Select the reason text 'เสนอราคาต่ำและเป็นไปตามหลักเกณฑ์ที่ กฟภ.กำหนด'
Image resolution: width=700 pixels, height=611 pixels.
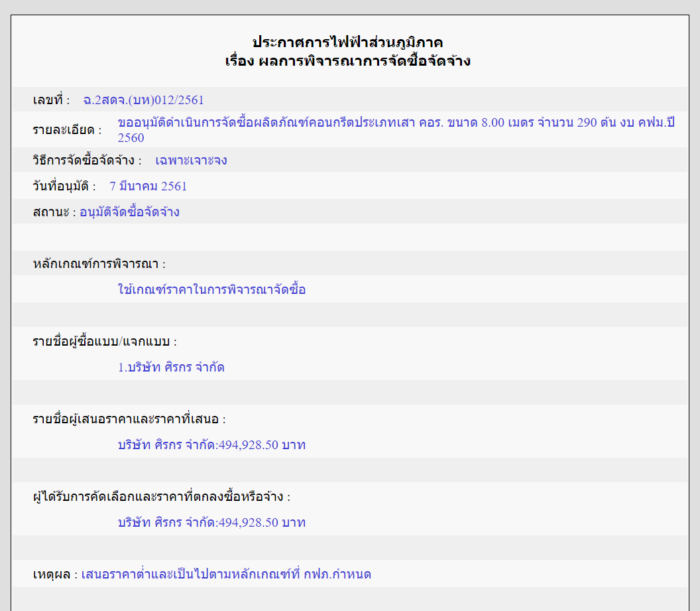(226, 574)
